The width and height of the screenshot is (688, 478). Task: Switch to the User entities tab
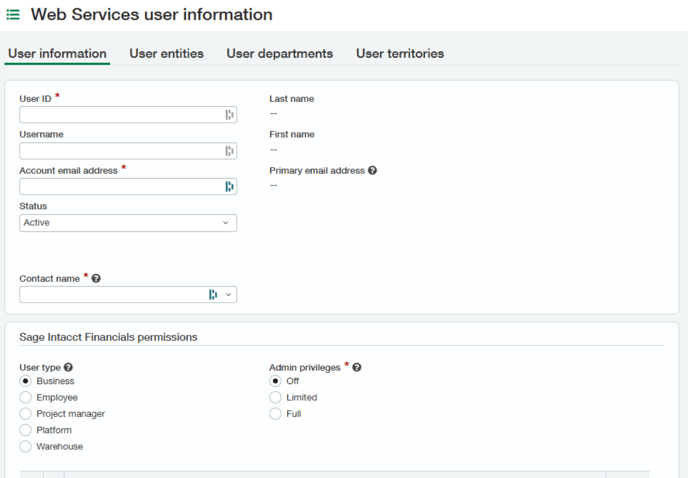tap(166, 54)
